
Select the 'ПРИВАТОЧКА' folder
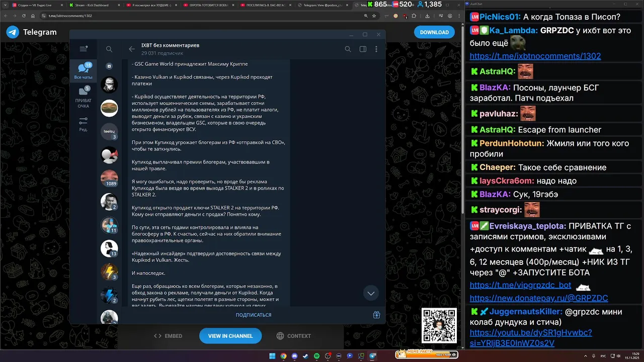[x=84, y=98]
